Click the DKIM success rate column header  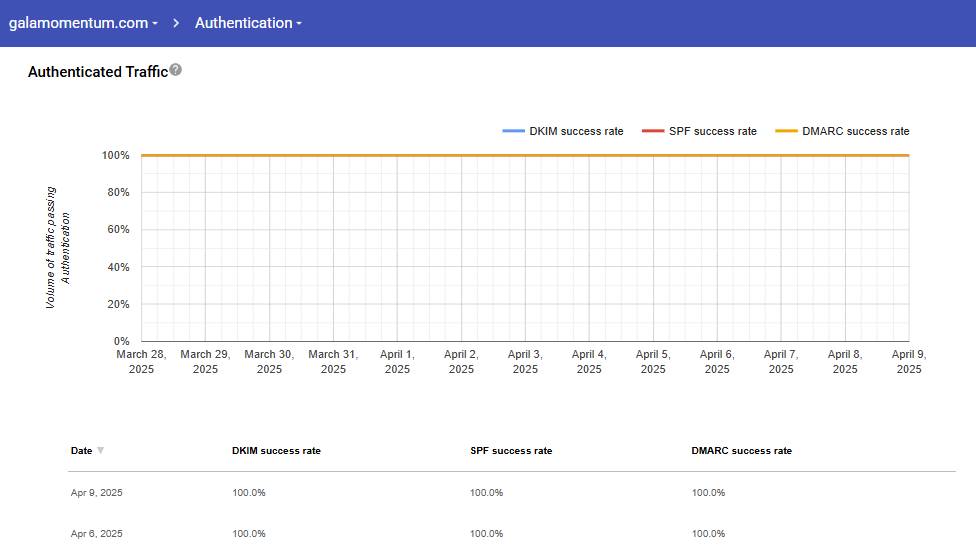[x=276, y=451]
